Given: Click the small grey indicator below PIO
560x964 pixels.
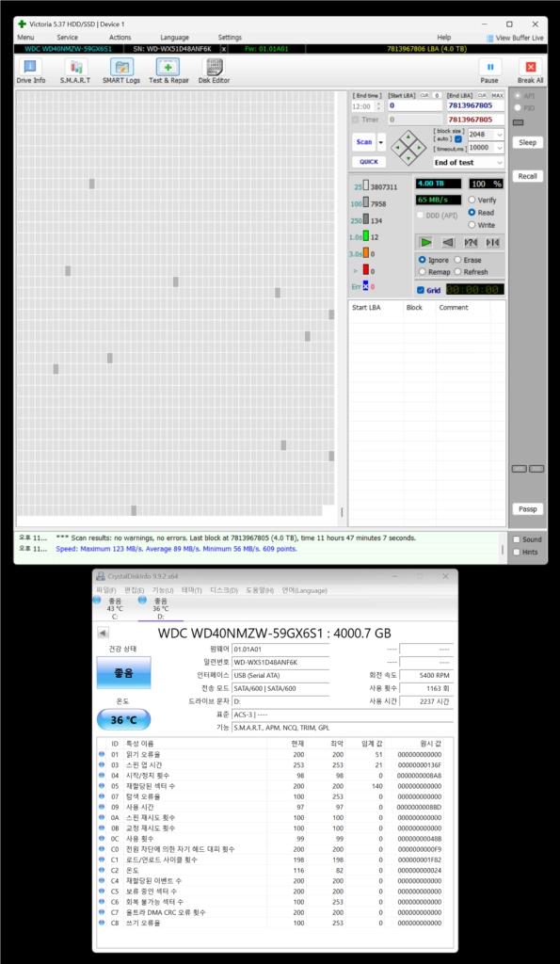Looking at the screenshot, I should (519, 122).
